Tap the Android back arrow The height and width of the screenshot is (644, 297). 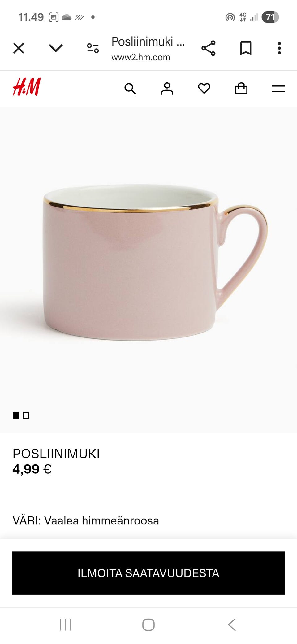(232, 625)
